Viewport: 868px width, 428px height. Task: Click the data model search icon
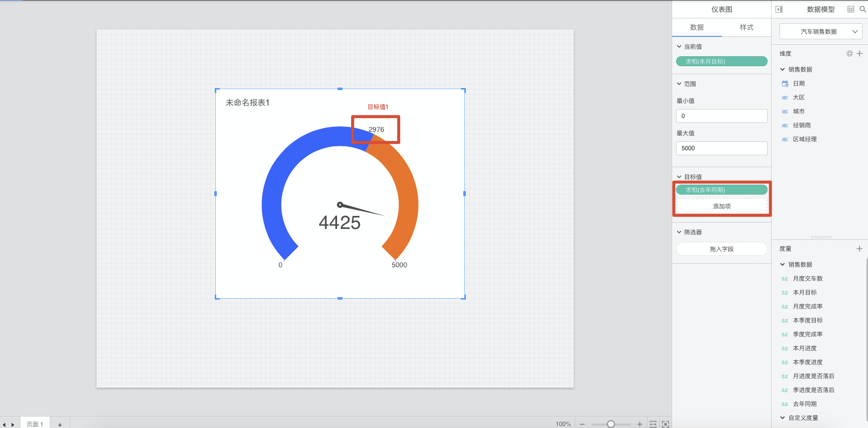(863, 9)
